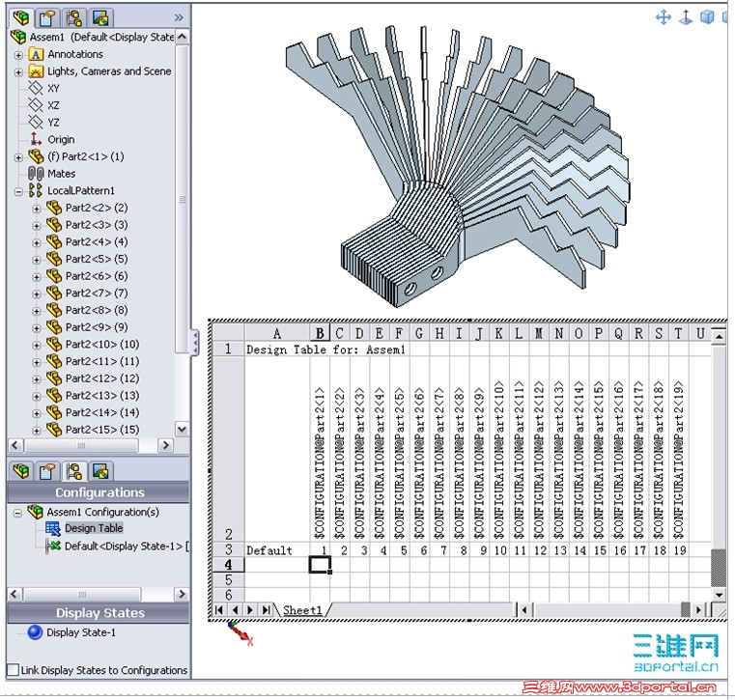This screenshot has width=735, height=700.
Task: Select the Design Table item
Action: [x=94, y=528]
